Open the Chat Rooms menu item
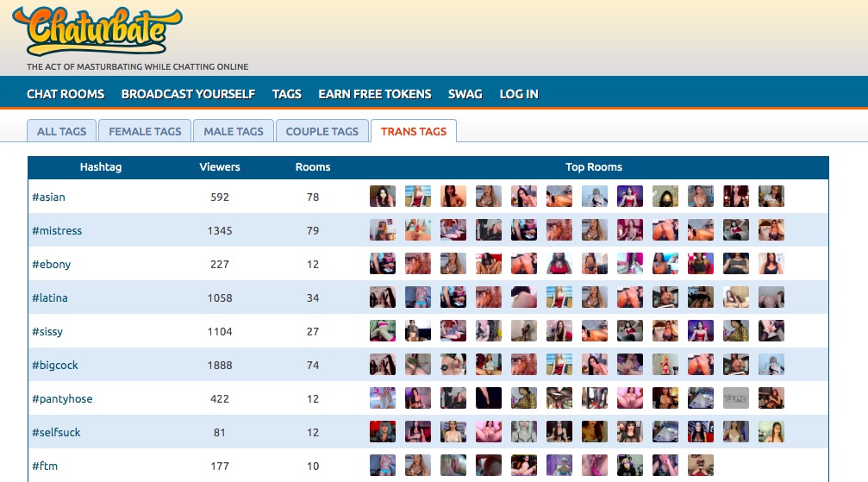 pos(66,94)
